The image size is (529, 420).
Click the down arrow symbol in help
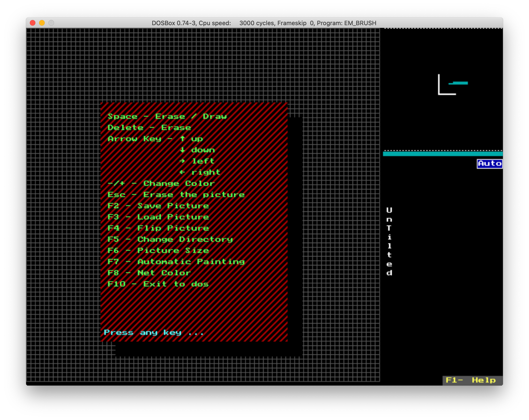pyautogui.click(x=182, y=150)
